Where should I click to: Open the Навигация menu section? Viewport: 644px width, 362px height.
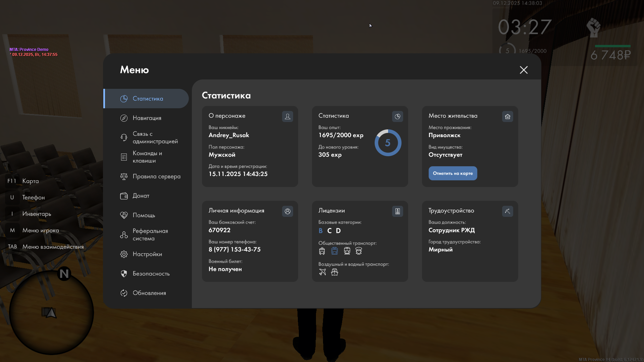pos(147,118)
